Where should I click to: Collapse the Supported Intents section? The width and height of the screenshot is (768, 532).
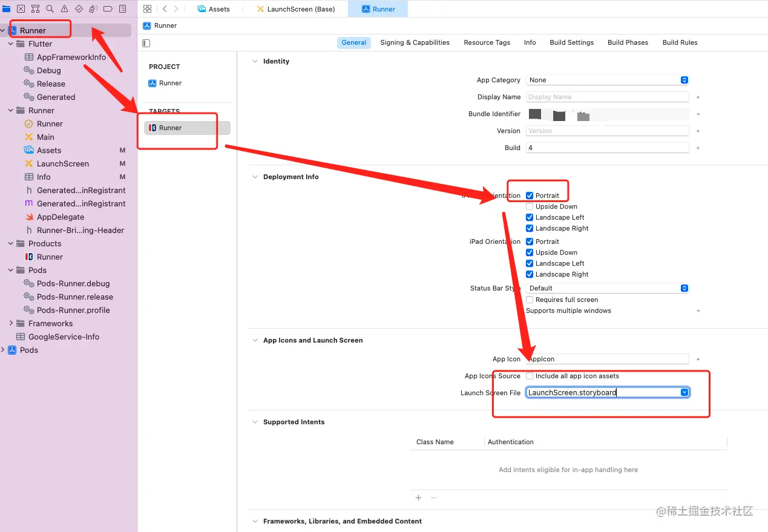[255, 422]
